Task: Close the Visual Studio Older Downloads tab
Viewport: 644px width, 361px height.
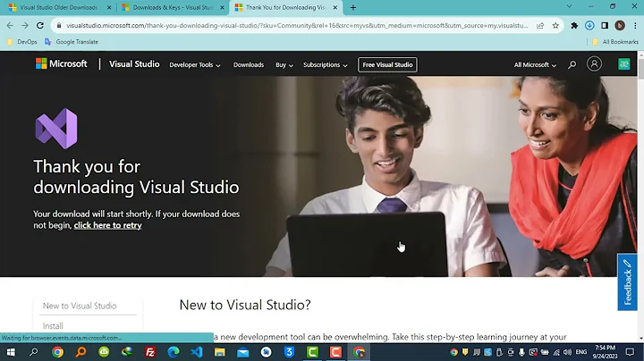Action: click(109, 7)
